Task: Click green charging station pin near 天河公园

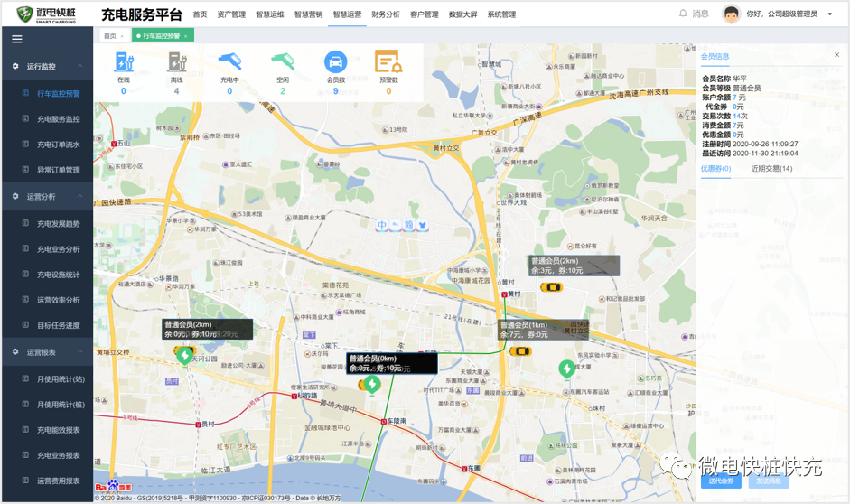Action: pos(185,357)
